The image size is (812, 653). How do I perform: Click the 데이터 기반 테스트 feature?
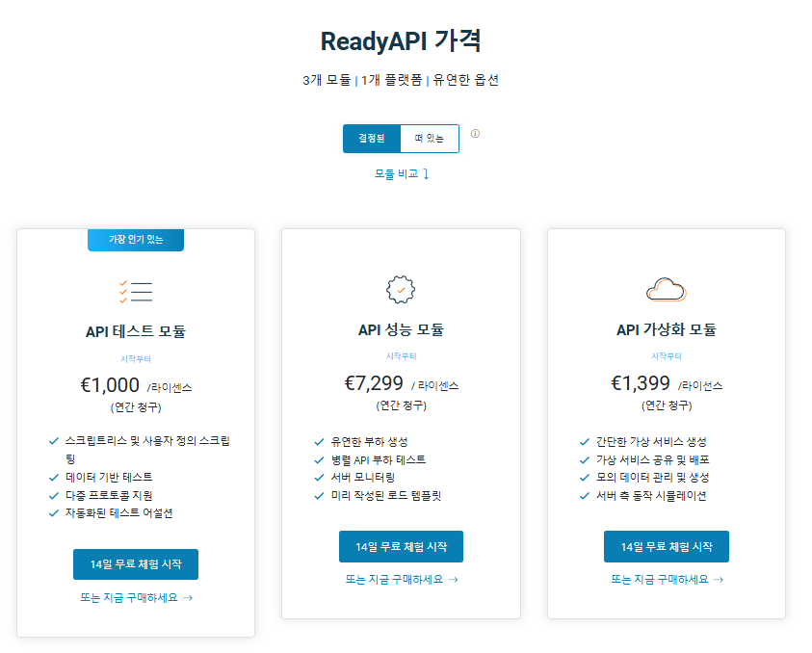109,477
